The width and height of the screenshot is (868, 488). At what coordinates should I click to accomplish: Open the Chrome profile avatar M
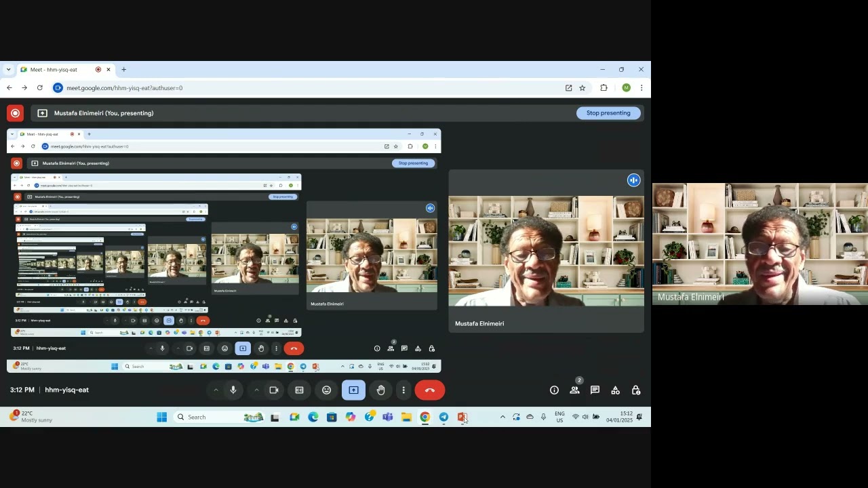[626, 88]
